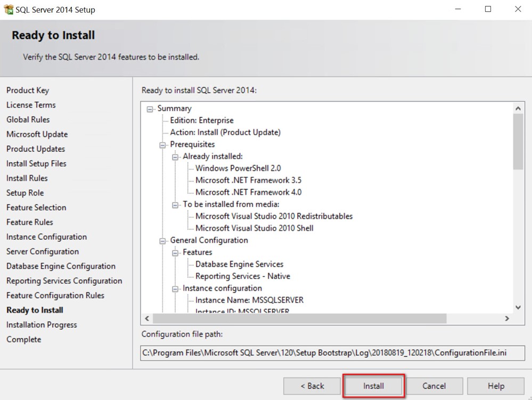Viewport: 532px width, 400px height.
Task: Select the Feature Configuration Rules step
Action: tap(55, 296)
